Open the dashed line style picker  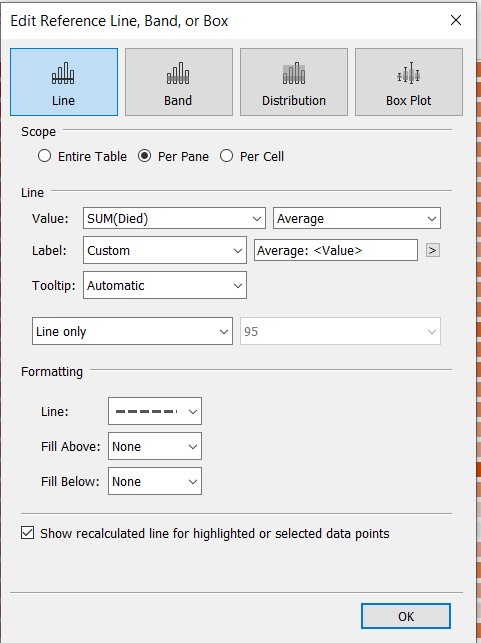coord(155,411)
